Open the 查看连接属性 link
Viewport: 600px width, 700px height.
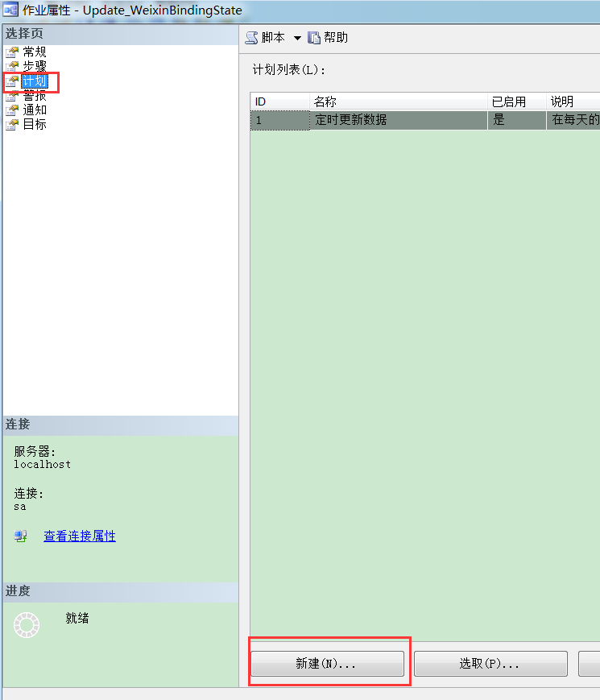(x=79, y=536)
